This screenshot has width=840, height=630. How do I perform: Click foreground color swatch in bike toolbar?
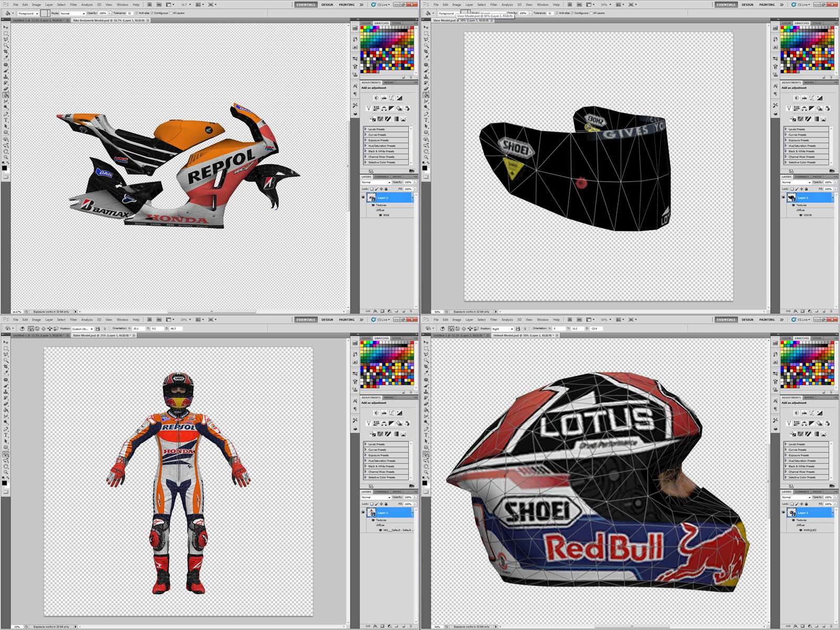coord(4,167)
